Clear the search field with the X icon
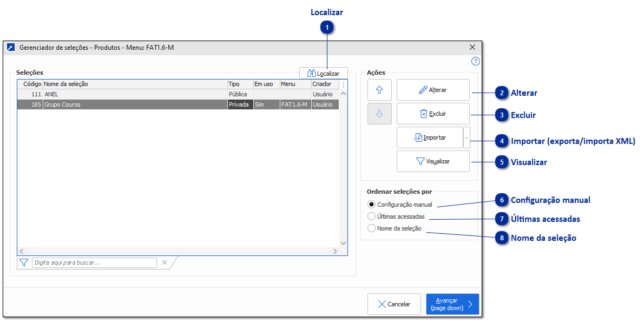Screen dimensions: 644x322 click(165, 262)
